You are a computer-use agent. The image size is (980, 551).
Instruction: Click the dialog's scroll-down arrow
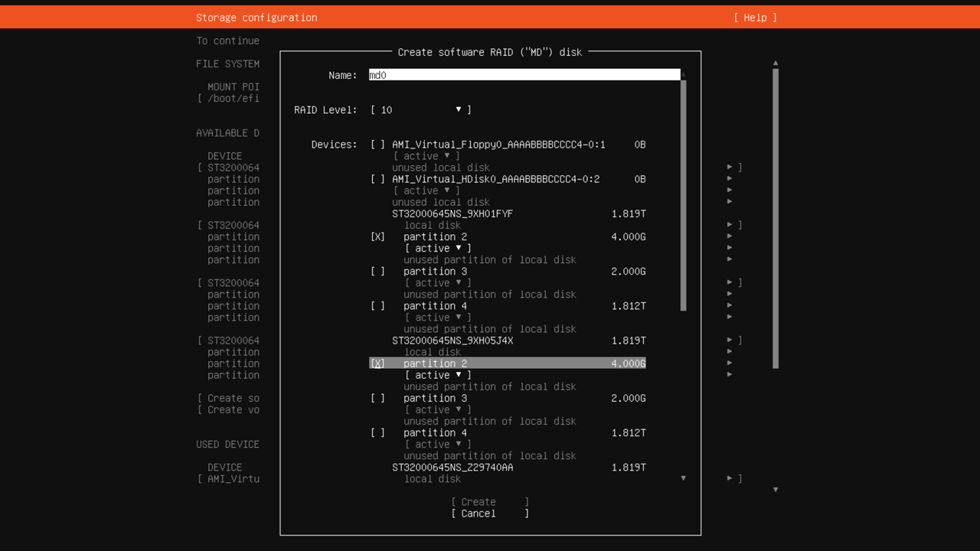pos(683,478)
